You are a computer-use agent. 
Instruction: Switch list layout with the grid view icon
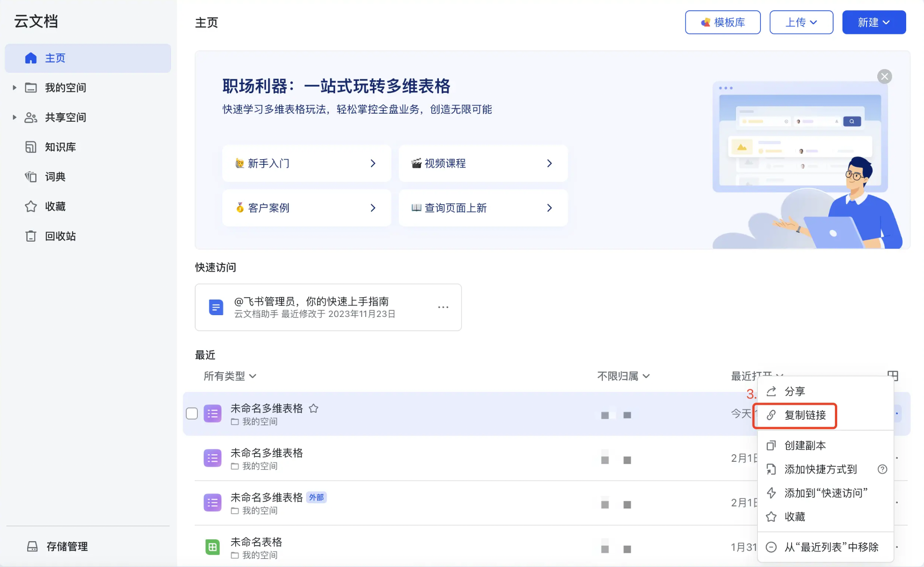[x=893, y=376]
